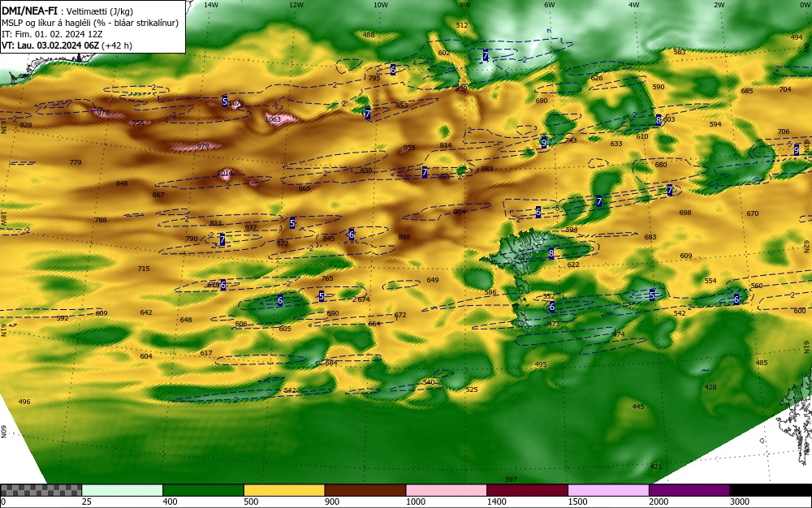Select the '583' map value
Viewport: 812px width, 508px height.
pyautogui.click(x=680, y=52)
